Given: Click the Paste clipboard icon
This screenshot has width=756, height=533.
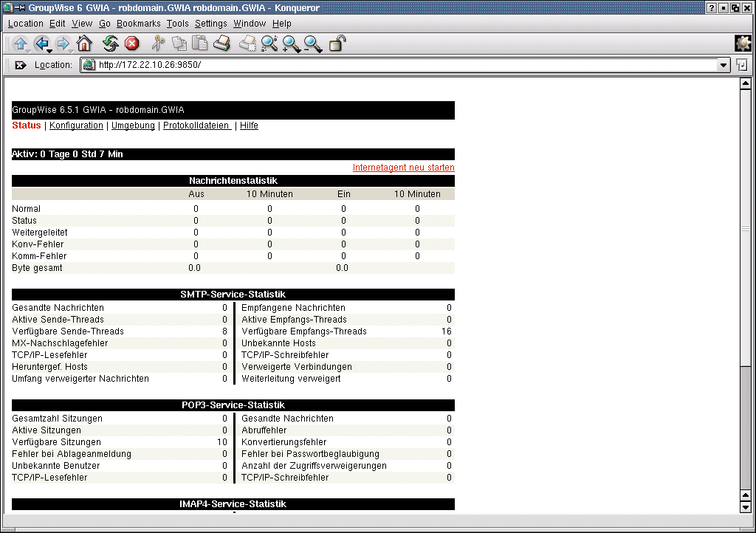Looking at the screenshot, I should point(199,44).
